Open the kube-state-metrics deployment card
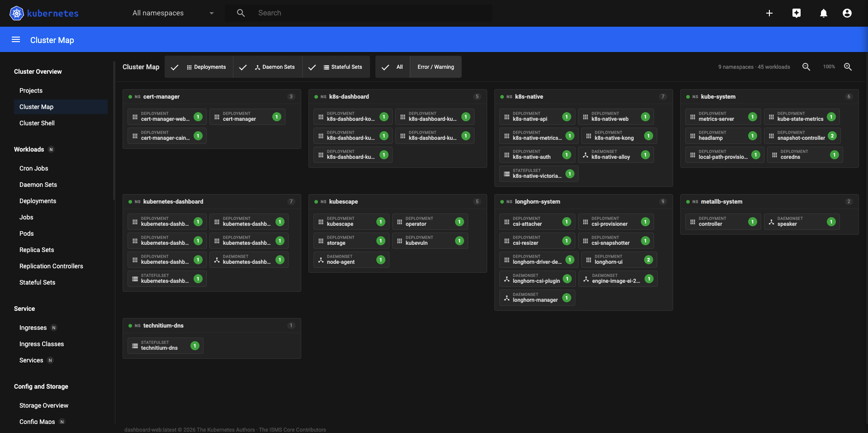 coord(802,117)
